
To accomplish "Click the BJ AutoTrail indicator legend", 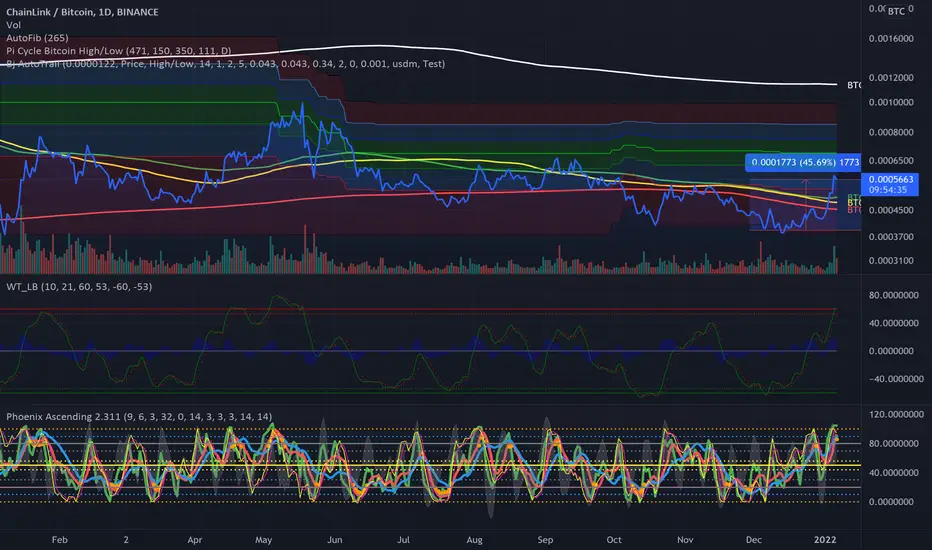I will [x=225, y=64].
